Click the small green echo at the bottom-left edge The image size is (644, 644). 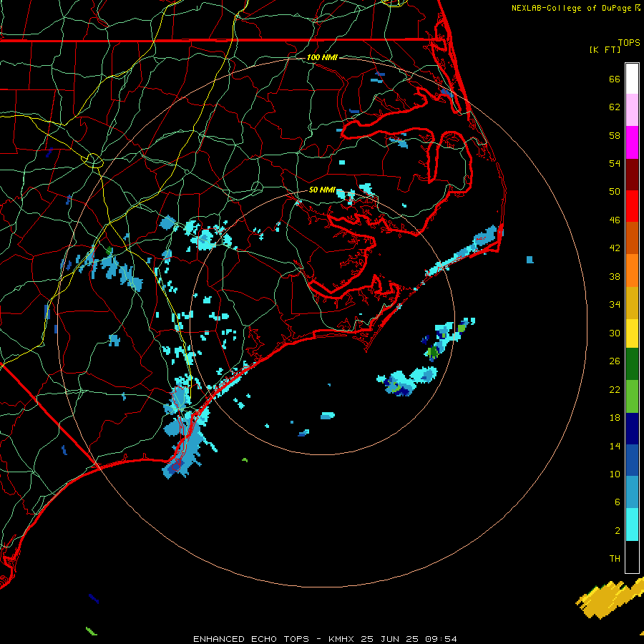point(91,631)
